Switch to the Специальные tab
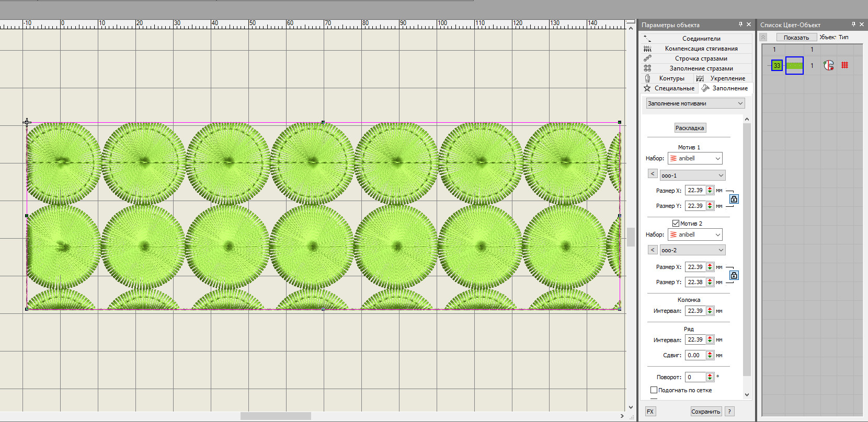868x422 pixels. 669,88
